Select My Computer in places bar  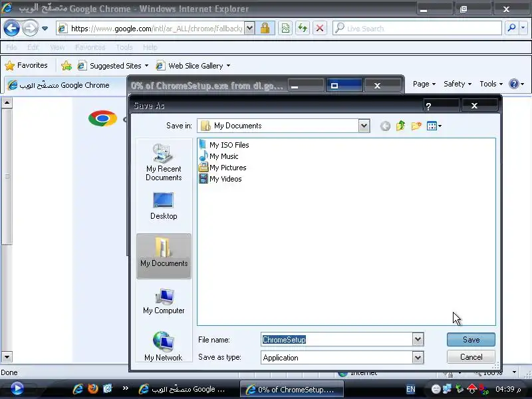[x=164, y=301]
